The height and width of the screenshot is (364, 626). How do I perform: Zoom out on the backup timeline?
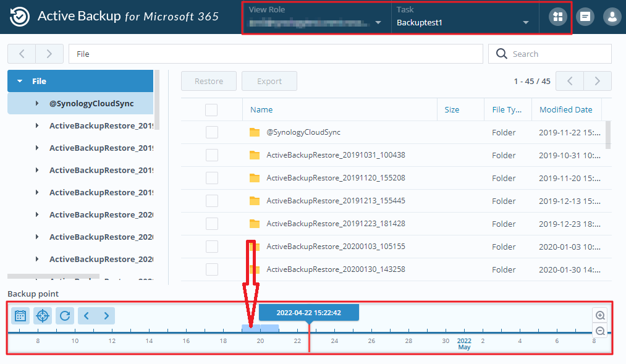click(x=599, y=331)
